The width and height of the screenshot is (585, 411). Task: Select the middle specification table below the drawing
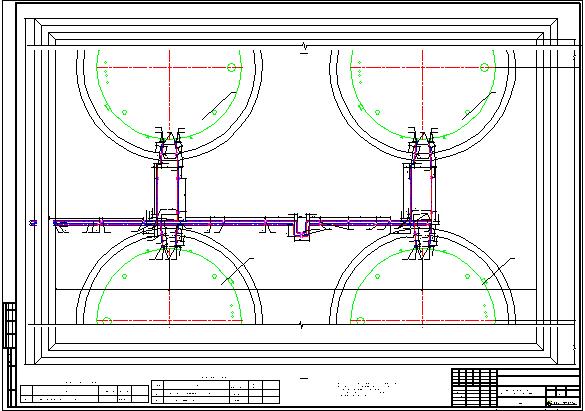pos(216,392)
